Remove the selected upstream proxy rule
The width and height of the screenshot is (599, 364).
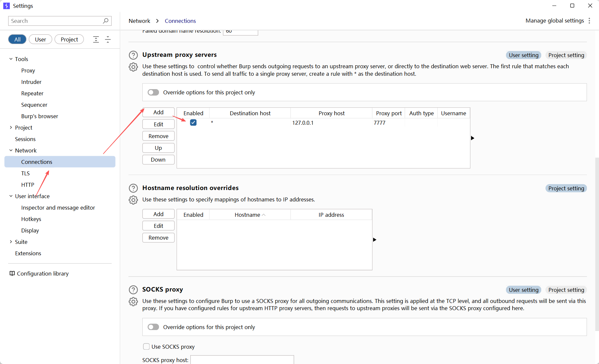[158, 136]
